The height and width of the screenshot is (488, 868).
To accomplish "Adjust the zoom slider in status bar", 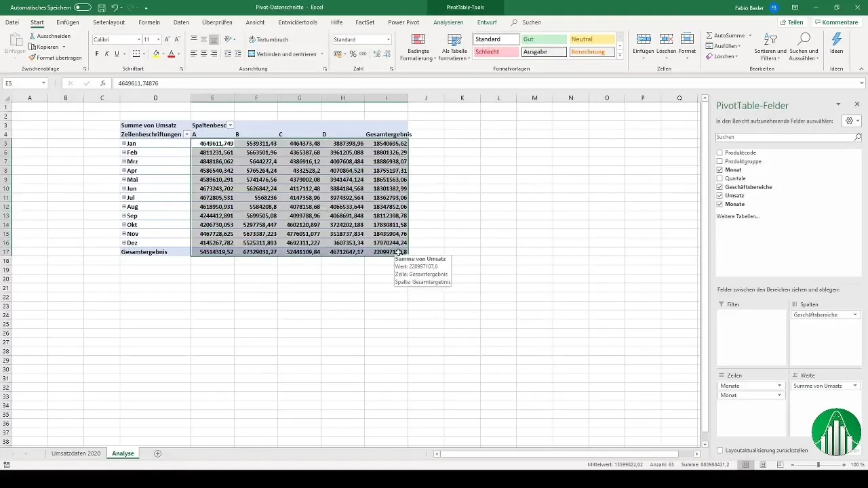I will [x=818, y=465].
